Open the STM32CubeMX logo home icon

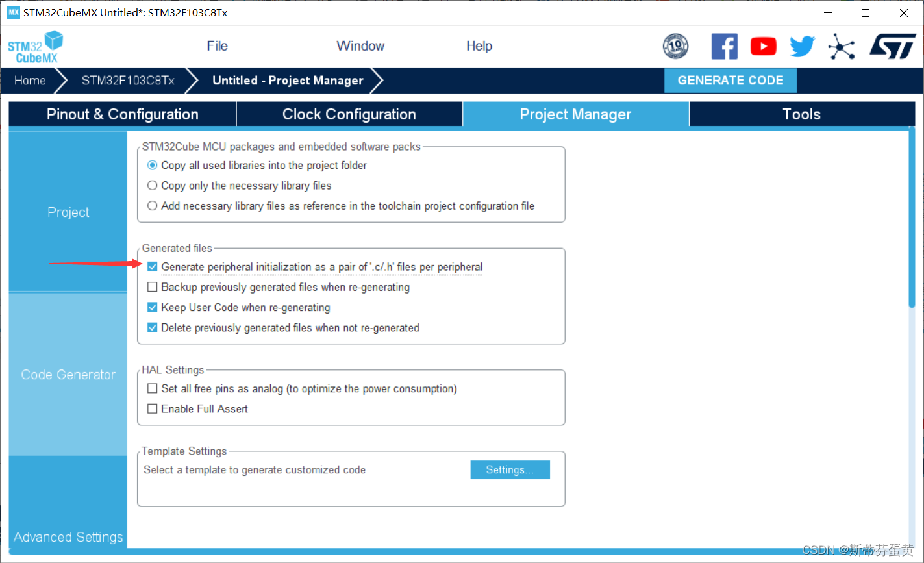(36, 47)
